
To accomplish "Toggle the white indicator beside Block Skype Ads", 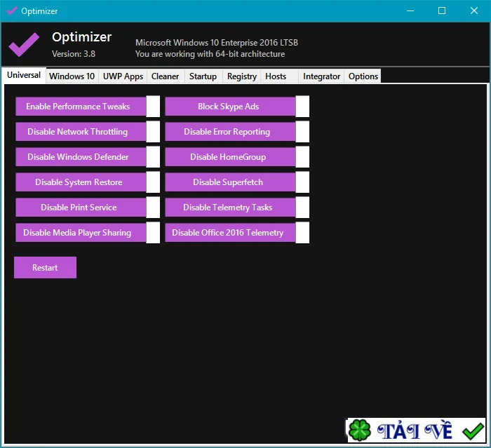I will pyautogui.click(x=302, y=107).
